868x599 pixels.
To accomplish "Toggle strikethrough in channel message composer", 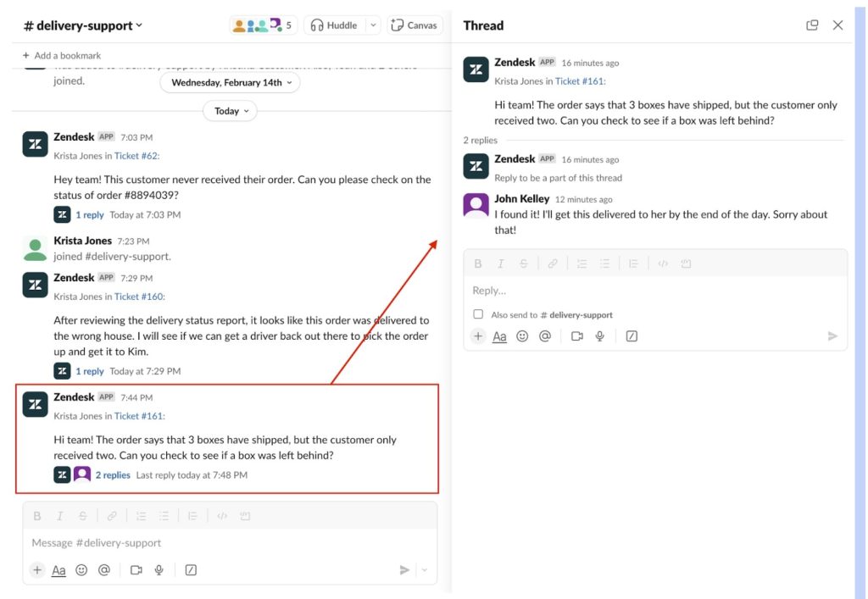I will point(82,516).
